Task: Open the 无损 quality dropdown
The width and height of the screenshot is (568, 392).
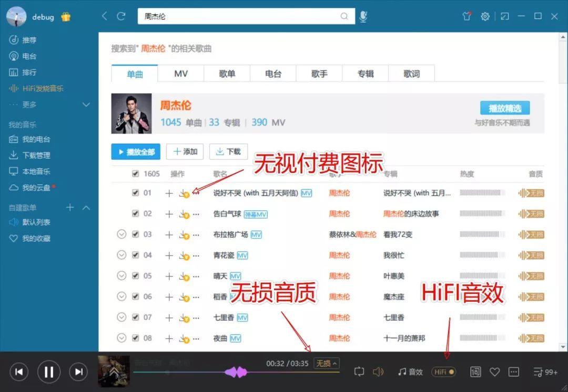Action: 327,363
